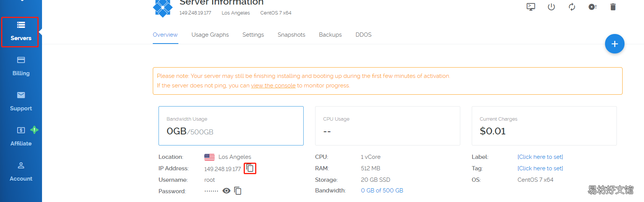Follow the 'view the console' link

[273, 86]
